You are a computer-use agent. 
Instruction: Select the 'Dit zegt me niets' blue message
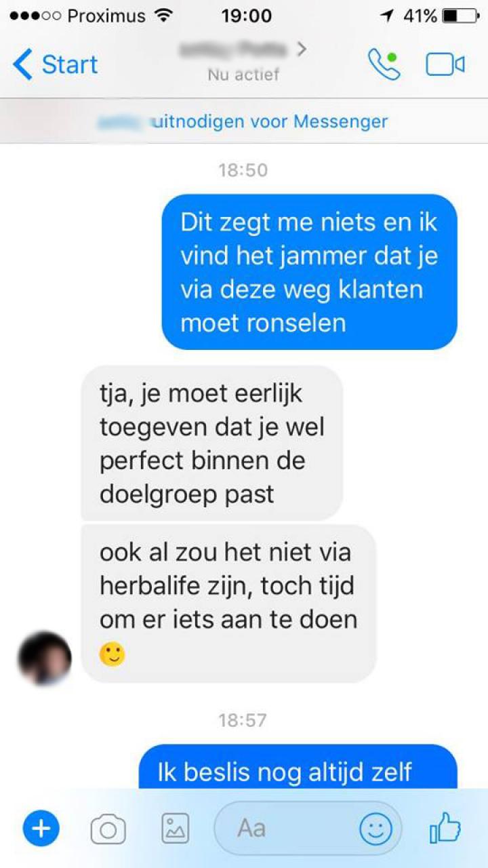tap(309, 272)
